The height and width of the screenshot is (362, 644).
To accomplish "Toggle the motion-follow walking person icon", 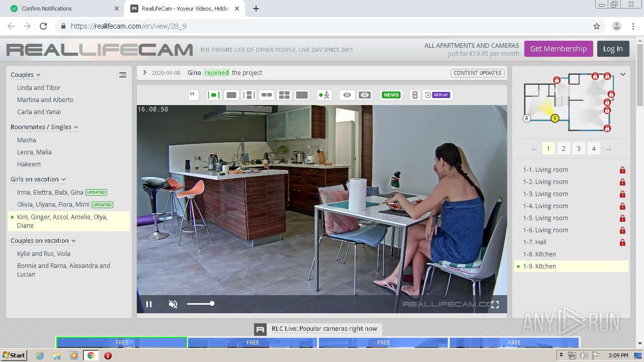I will click(324, 95).
